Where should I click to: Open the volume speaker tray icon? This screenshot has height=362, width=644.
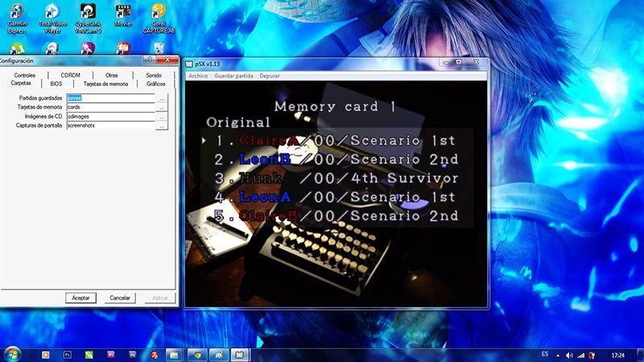pyautogui.click(x=569, y=355)
